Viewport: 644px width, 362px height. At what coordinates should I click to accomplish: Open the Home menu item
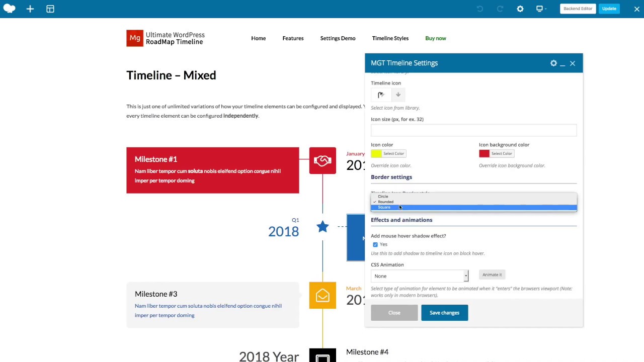point(258,38)
